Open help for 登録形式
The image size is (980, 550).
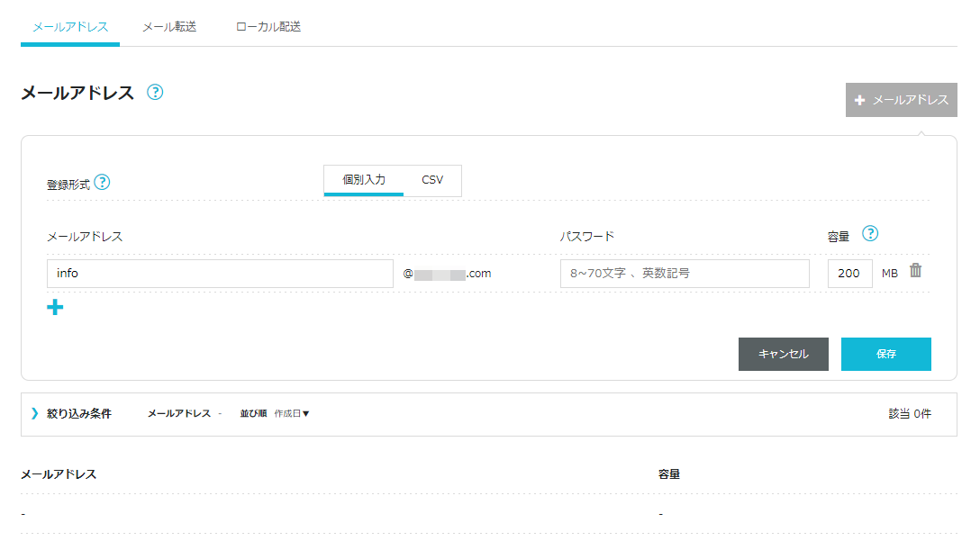[x=102, y=183]
